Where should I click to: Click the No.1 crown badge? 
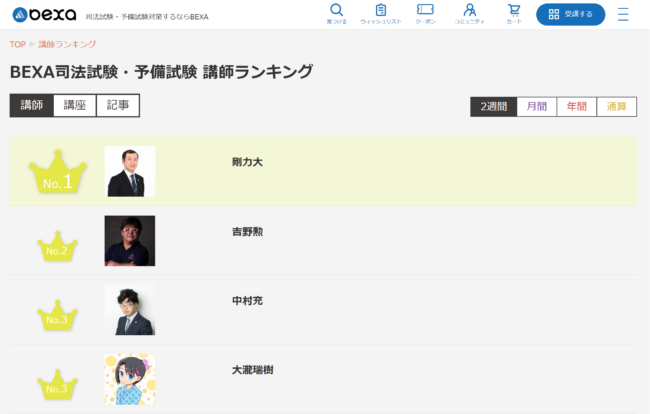coord(58,172)
